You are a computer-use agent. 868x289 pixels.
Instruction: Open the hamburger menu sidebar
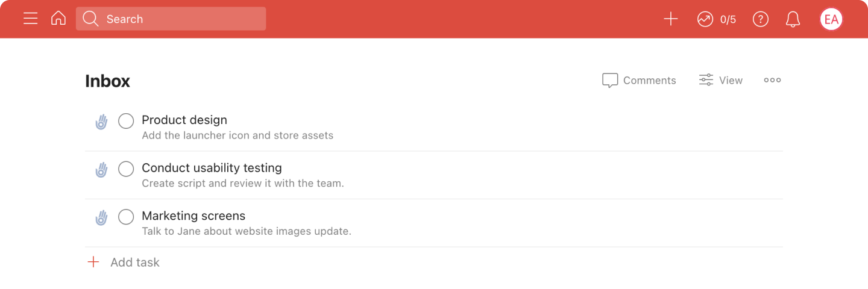pyautogui.click(x=31, y=19)
